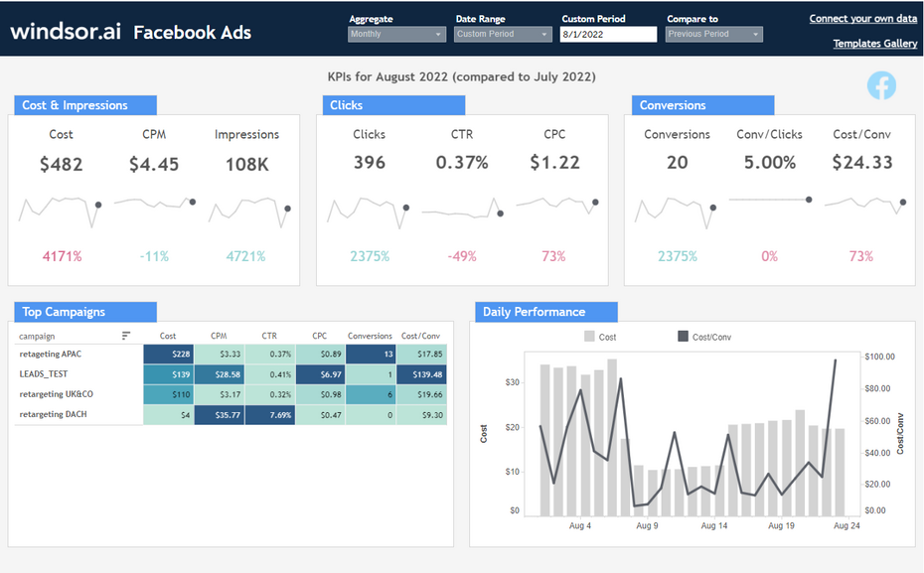Click the Conversions KPI sparkline chart
Image resolution: width=924 pixels, height=573 pixels.
click(x=676, y=212)
